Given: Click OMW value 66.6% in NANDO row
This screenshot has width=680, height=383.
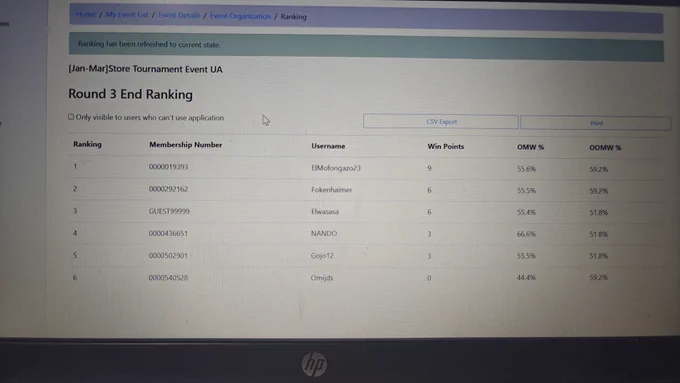Looking at the screenshot, I should (526, 234).
